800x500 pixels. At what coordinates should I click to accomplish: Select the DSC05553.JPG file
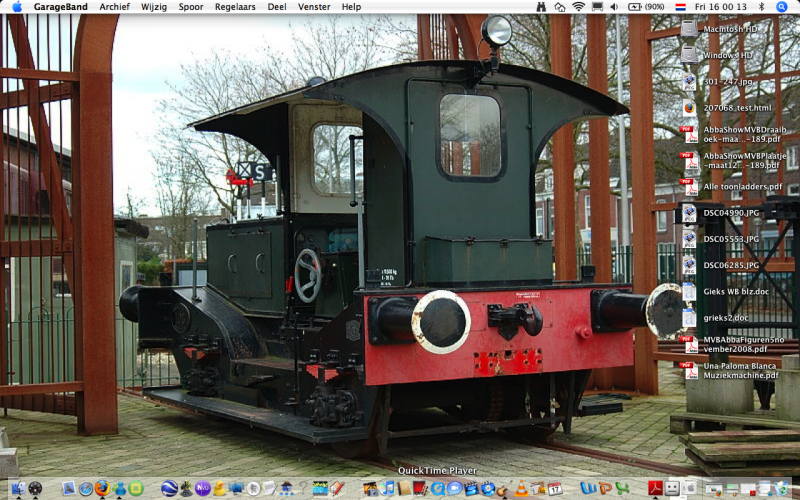tap(689, 239)
